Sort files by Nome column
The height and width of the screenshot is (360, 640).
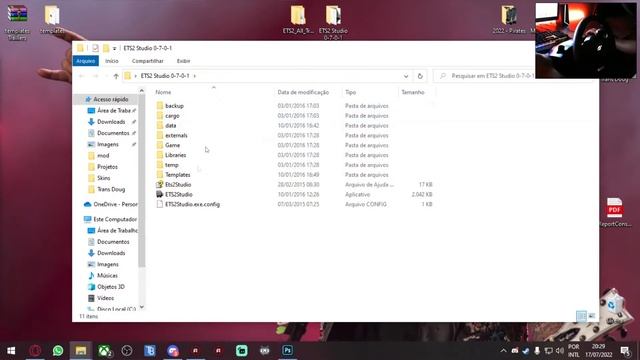(x=163, y=92)
